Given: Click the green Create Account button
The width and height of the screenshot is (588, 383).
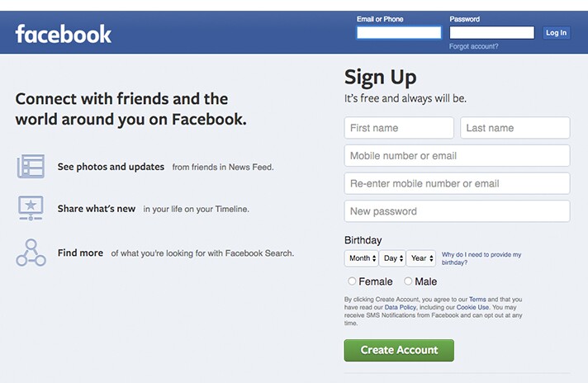Looking at the screenshot, I should pos(399,351).
